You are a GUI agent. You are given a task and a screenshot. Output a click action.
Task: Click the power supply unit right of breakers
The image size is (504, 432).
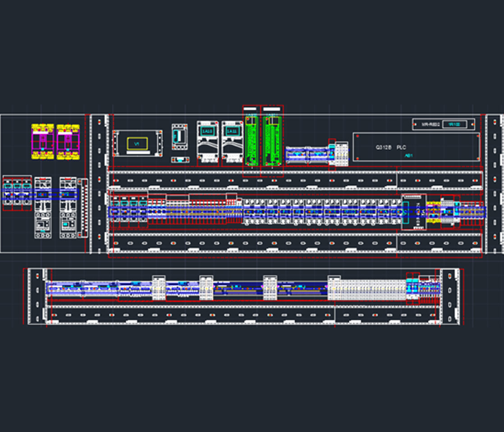coord(413,212)
